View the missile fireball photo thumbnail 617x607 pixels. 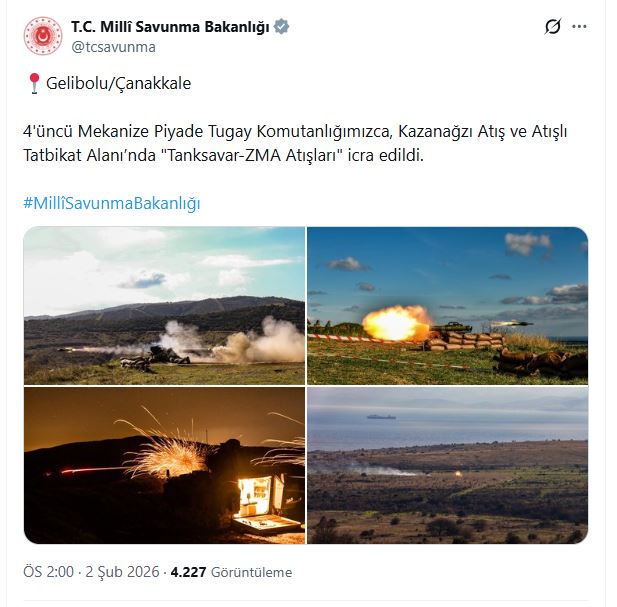pyautogui.click(x=447, y=306)
